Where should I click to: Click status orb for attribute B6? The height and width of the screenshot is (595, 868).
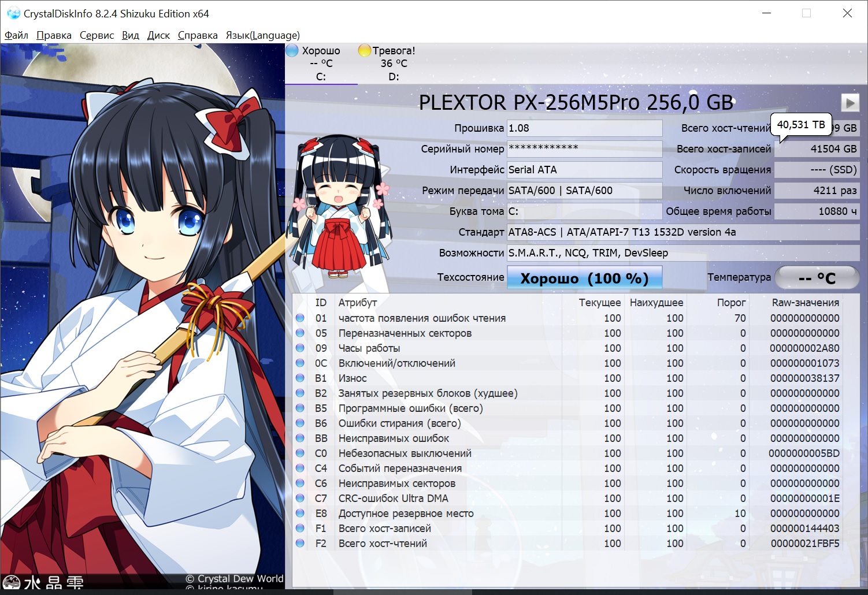[300, 423]
